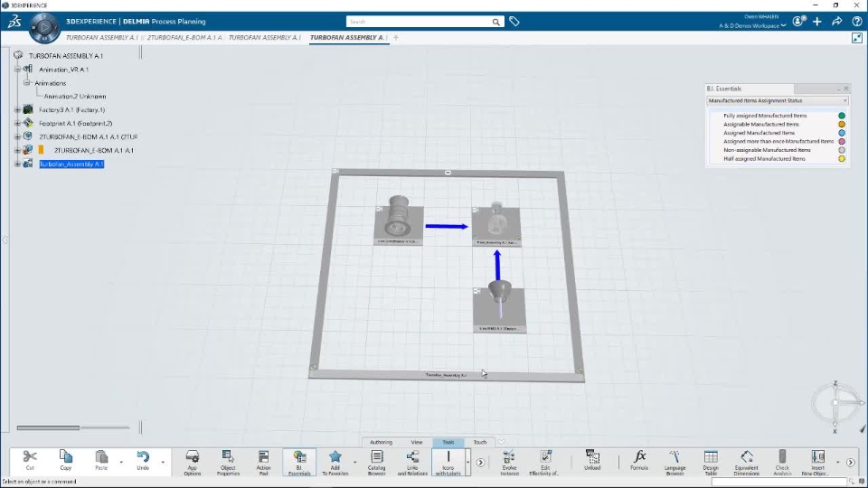Screen dimensions: 868x488
Task: Click the Copy tool icon
Action: pos(66,457)
